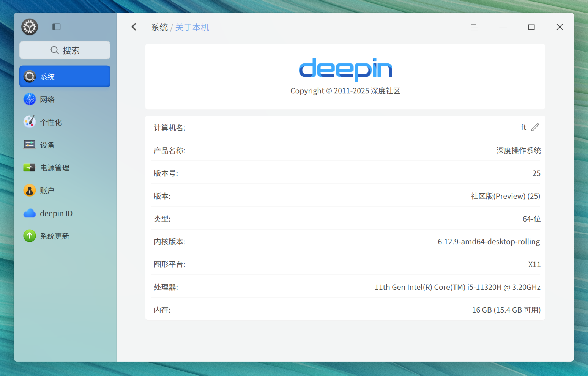Click the 电源管理 battery icon
Image resolution: width=588 pixels, height=376 pixels.
pos(30,167)
